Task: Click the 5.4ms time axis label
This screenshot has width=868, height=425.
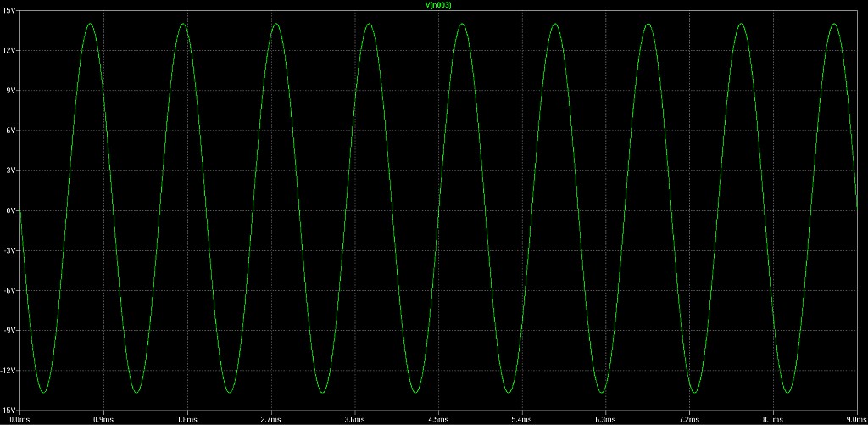Action: [x=521, y=419]
